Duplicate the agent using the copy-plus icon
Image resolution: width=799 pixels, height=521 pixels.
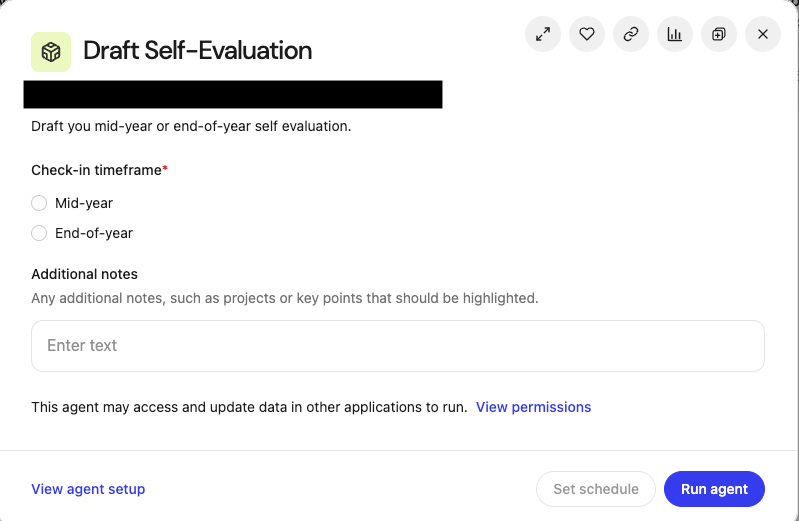coord(719,34)
